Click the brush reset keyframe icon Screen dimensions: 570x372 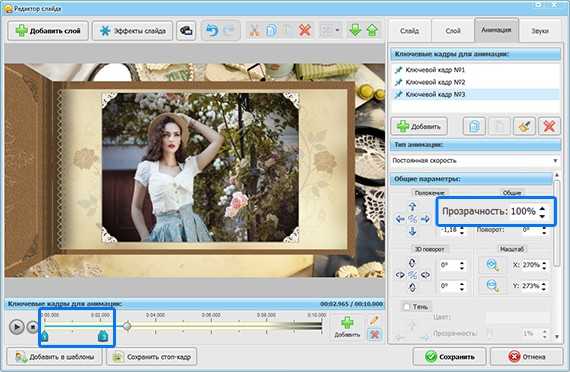point(524,127)
